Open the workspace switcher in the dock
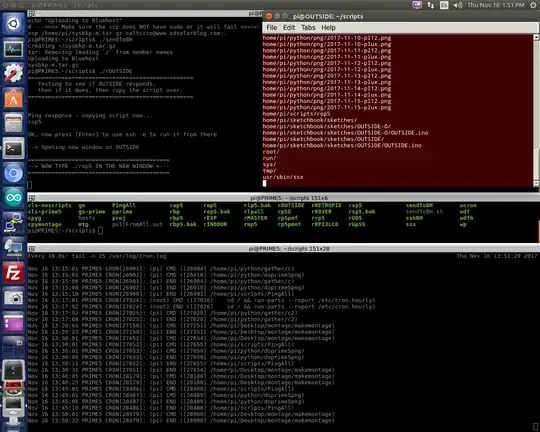 tap(13, 347)
